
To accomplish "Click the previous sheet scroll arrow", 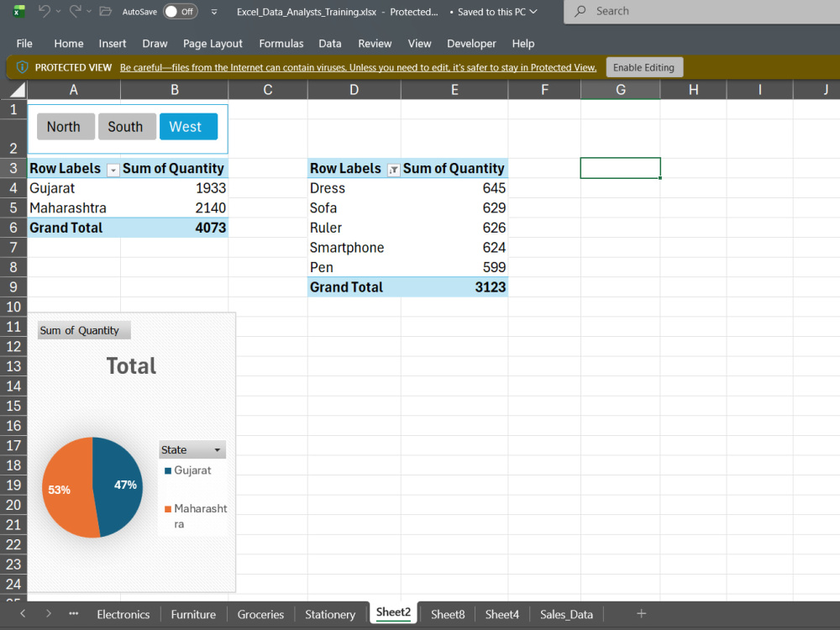I will [23, 613].
